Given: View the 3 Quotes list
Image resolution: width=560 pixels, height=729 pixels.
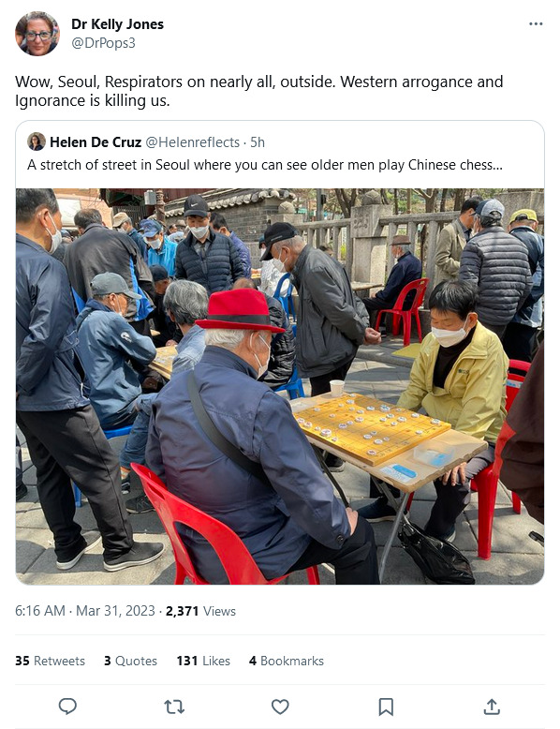Looking at the screenshot, I should (130, 661).
